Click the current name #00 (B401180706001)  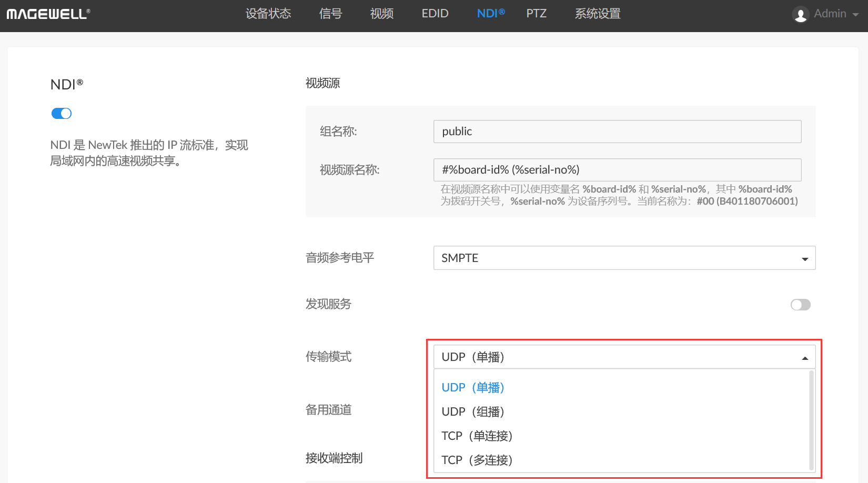coord(747,201)
